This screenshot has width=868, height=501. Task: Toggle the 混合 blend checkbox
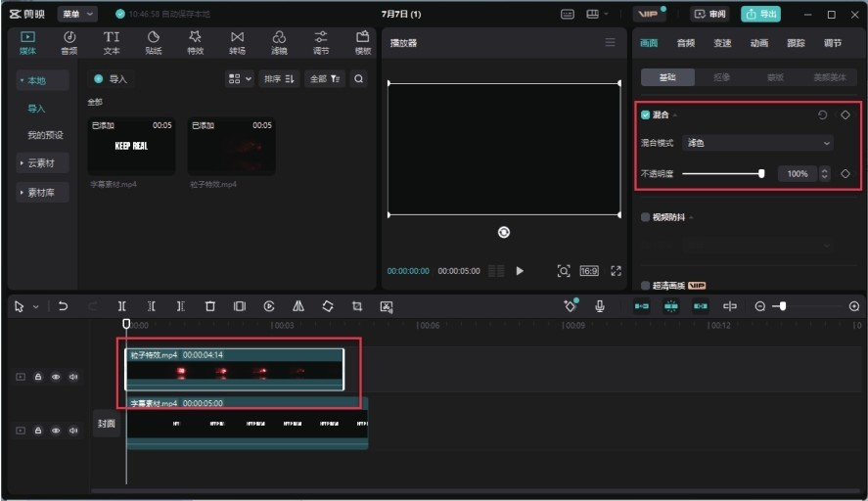pyautogui.click(x=646, y=115)
